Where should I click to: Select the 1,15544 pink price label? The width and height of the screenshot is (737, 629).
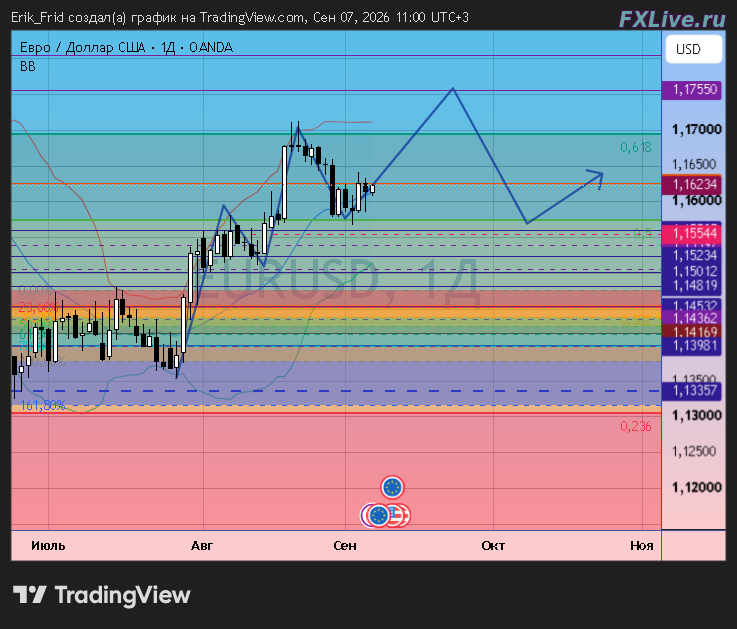tap(691, 234)
